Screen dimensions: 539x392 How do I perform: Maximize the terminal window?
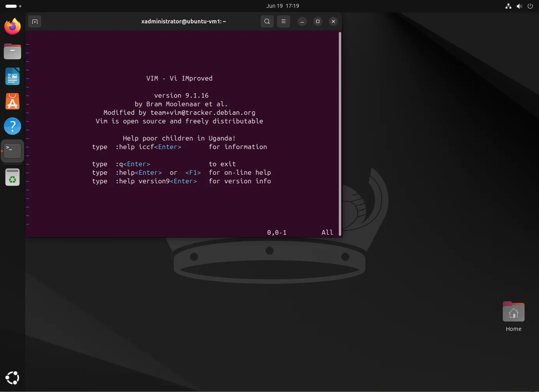(x=318, y=21)
